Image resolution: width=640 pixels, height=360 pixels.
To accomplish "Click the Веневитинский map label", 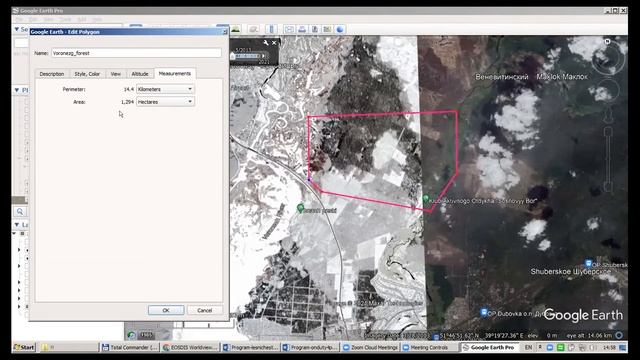I will click(502, 76).
